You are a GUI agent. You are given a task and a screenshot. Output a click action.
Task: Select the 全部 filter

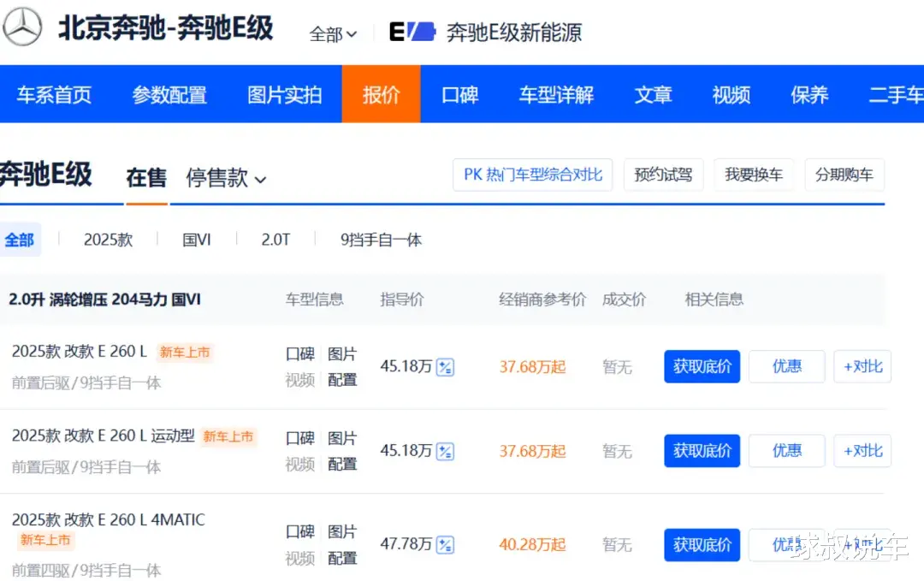point(20,240)
